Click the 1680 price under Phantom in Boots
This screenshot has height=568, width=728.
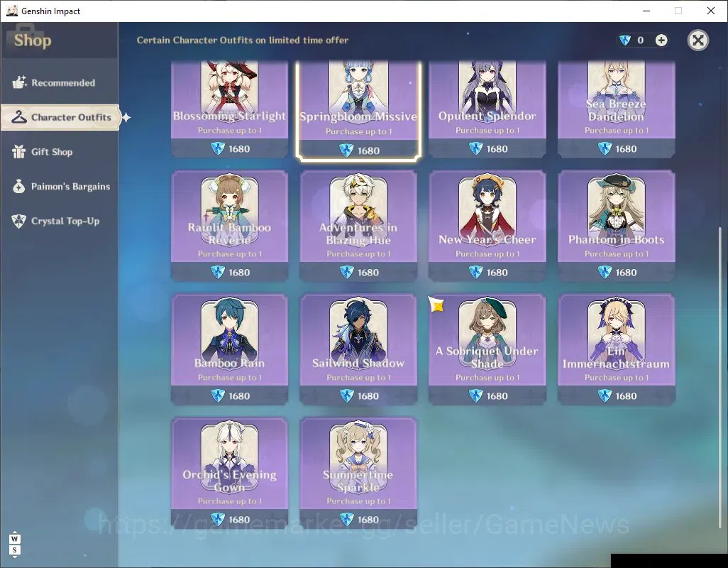pyautogui.click(x=626, y=273)
